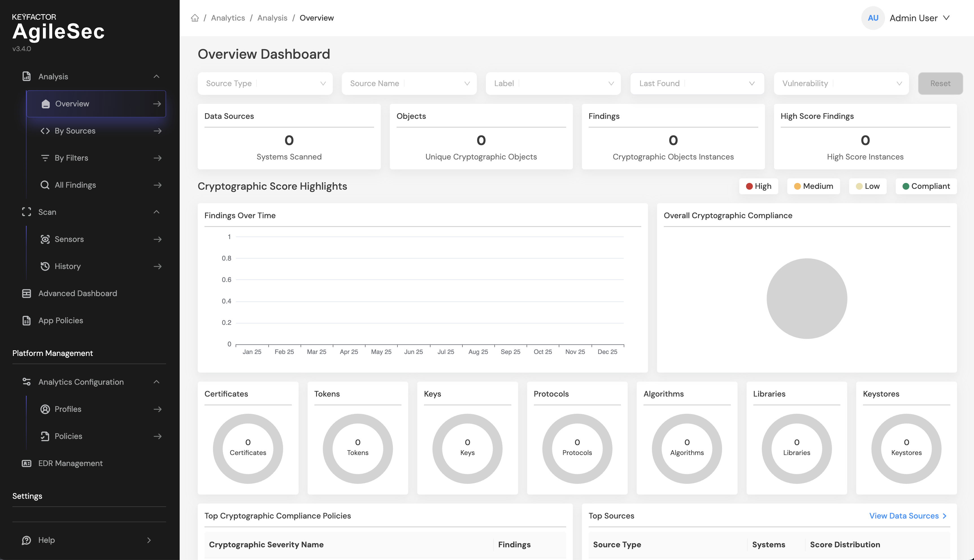Screen dimensions: 974x560
Task: Toggle the High severity legend filter
Action: [758, 186]
